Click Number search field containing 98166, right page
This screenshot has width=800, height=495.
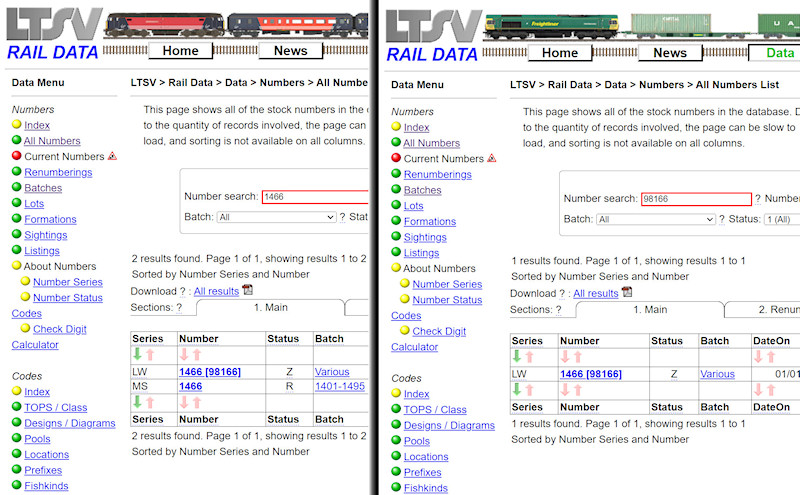pyautogui.click(x=696, y=199)
